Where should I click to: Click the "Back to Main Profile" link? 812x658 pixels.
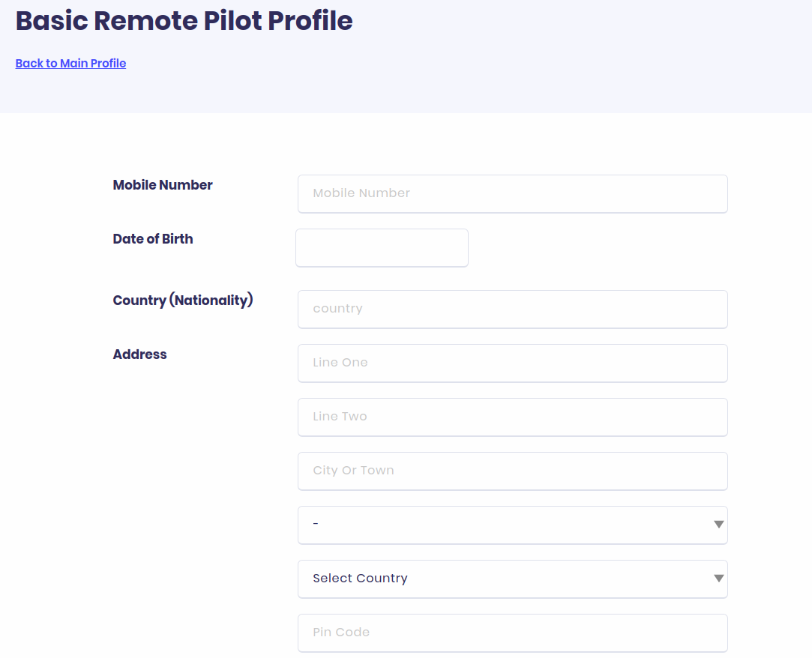[70, 63]
